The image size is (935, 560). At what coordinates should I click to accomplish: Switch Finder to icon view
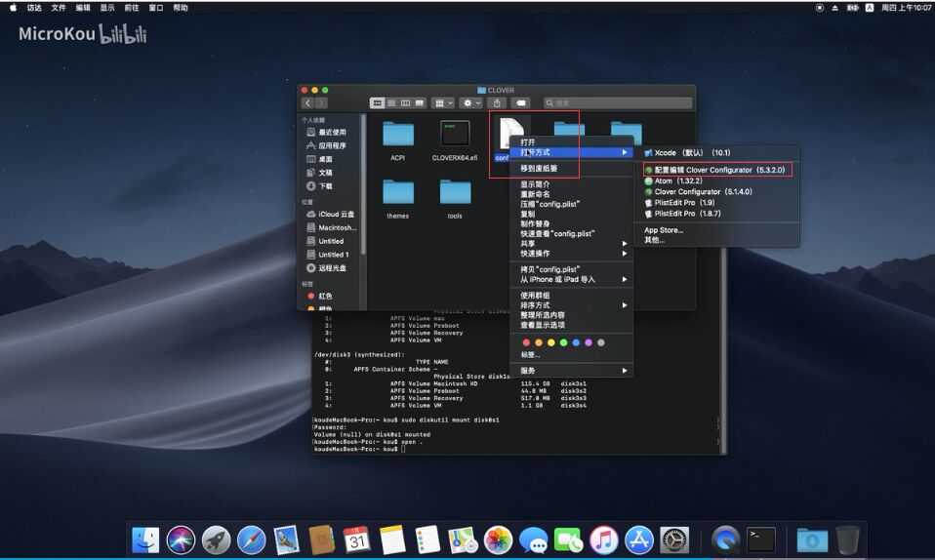pyautogui.click(x=378, y=103)
